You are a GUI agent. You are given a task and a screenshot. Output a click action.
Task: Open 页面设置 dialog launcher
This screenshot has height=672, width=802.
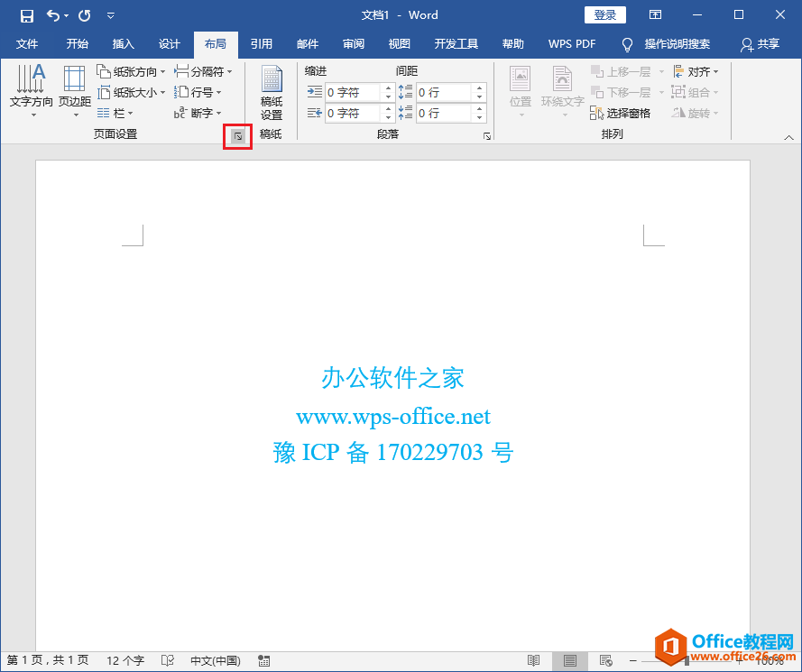(238, 136)
